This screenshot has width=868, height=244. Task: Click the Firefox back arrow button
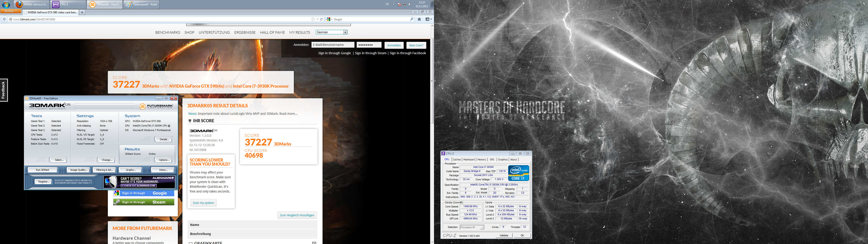coord(4,19)
